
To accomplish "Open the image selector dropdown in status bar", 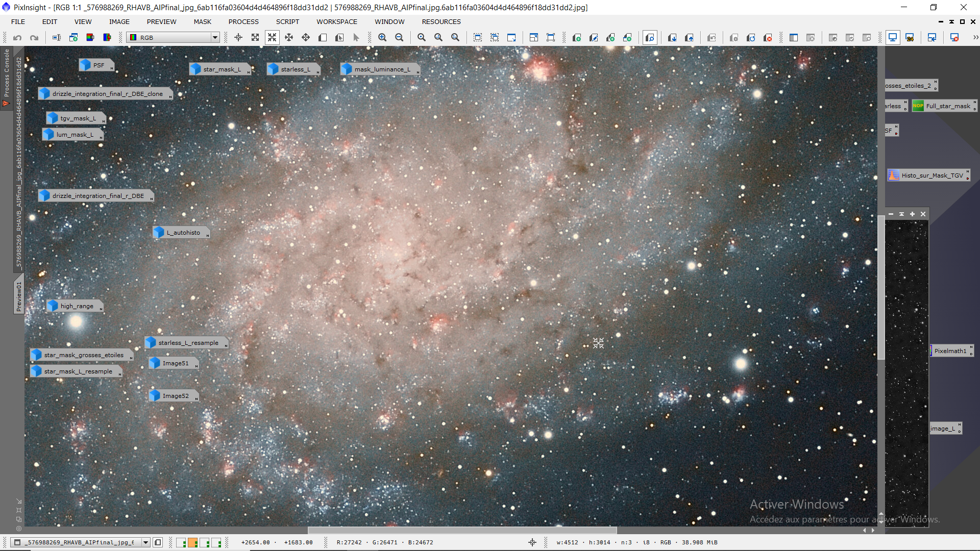I will (145, 542).
